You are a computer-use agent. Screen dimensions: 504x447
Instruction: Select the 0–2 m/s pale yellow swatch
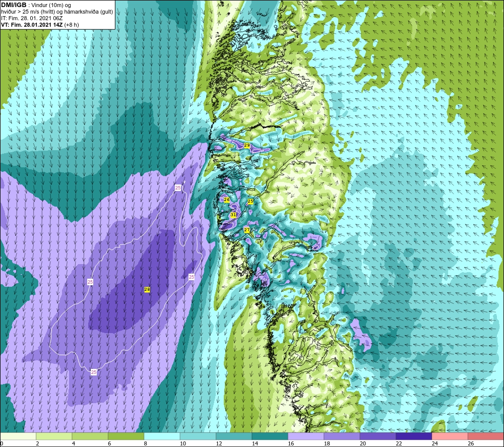18,436
